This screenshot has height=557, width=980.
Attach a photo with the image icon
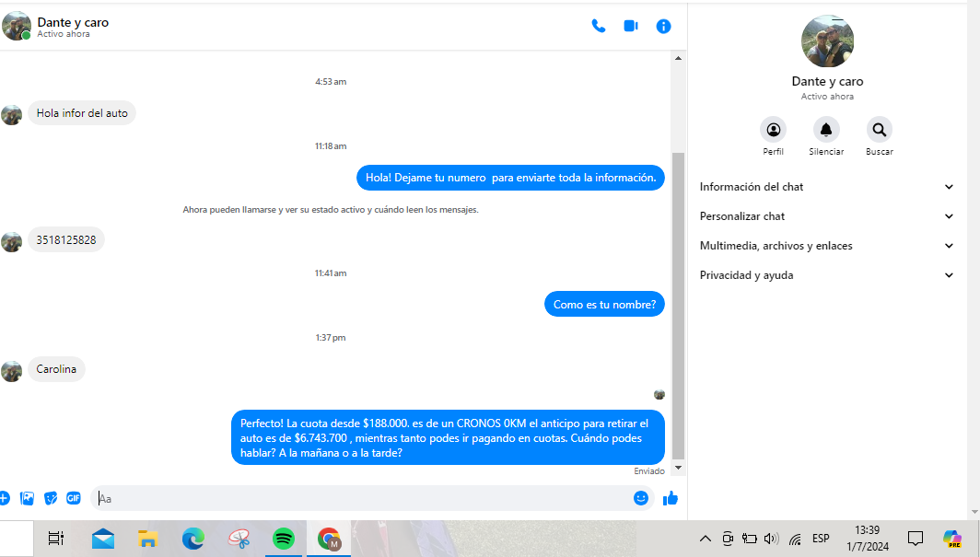click(27, 498)
